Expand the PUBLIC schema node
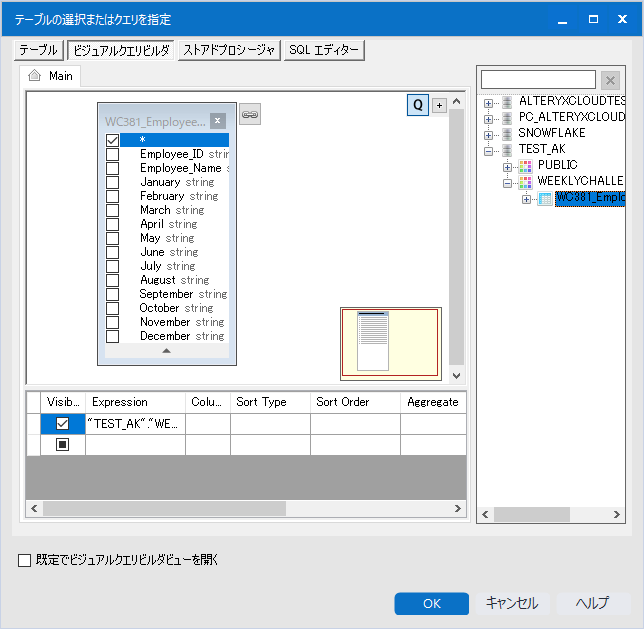Image resolution: width=644 pixels, height=629 pixels. tap(507, 166)
